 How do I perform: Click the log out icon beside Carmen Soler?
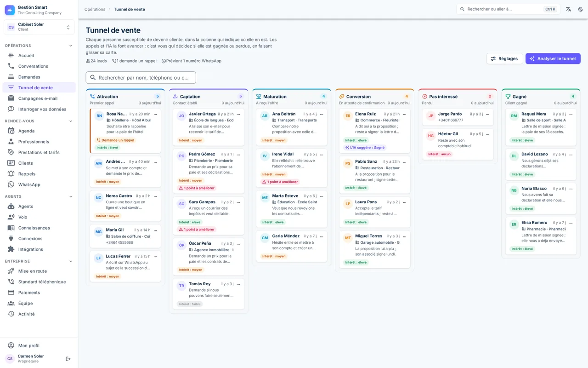[68, 359]
